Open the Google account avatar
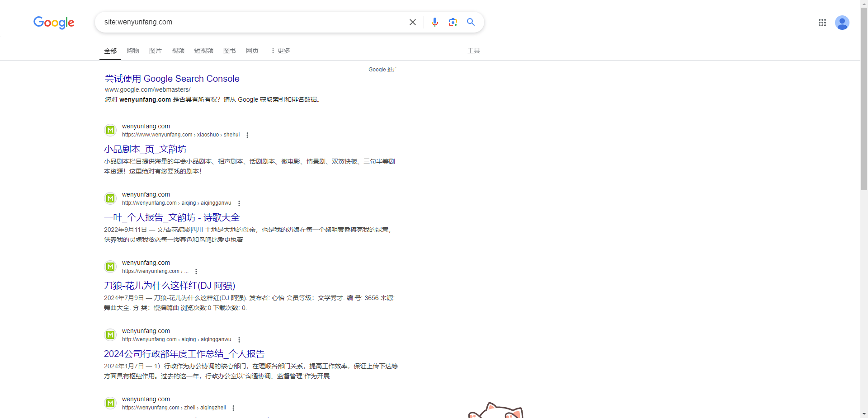 coord(842,23)
